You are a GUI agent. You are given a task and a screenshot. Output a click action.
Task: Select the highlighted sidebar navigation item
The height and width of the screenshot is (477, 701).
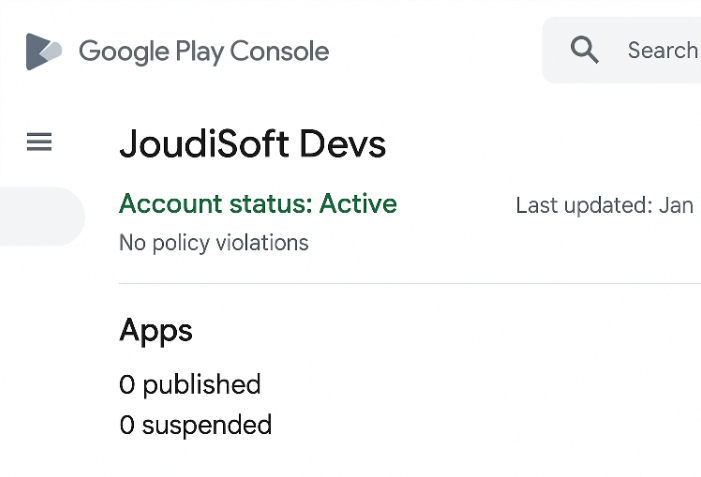42,216
